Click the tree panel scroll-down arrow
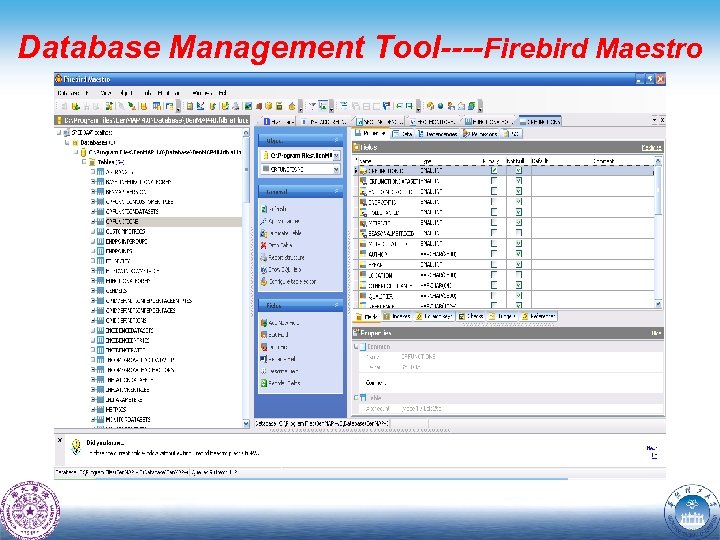Viewport: 720px width, 540px height. click(246, 424)
